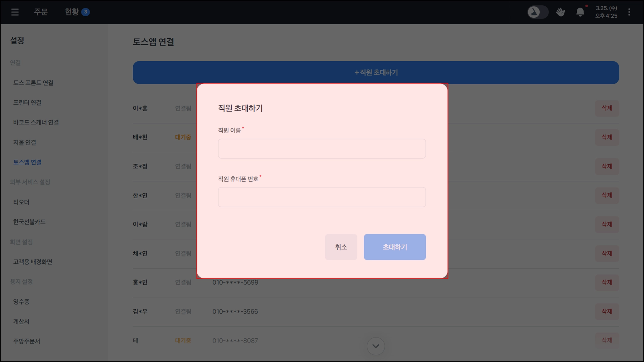Click the +직원 초대하기 banner button
The image size is (644, 362).
coord(375,73)
